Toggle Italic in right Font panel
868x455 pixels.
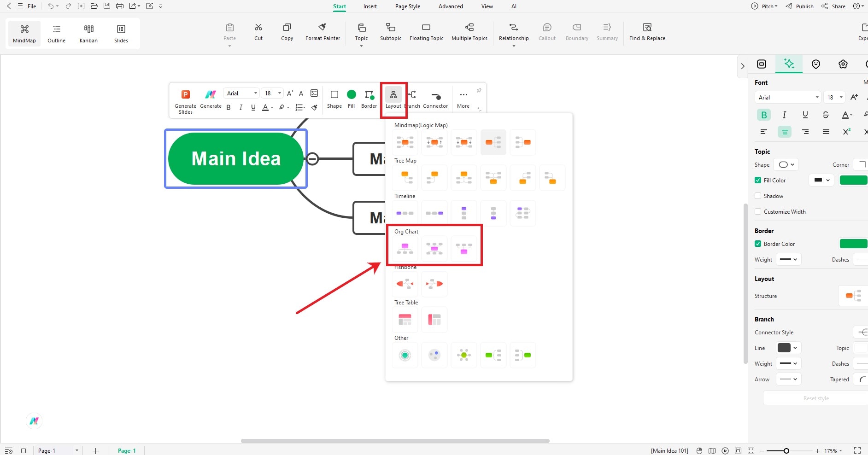[784, 115]
